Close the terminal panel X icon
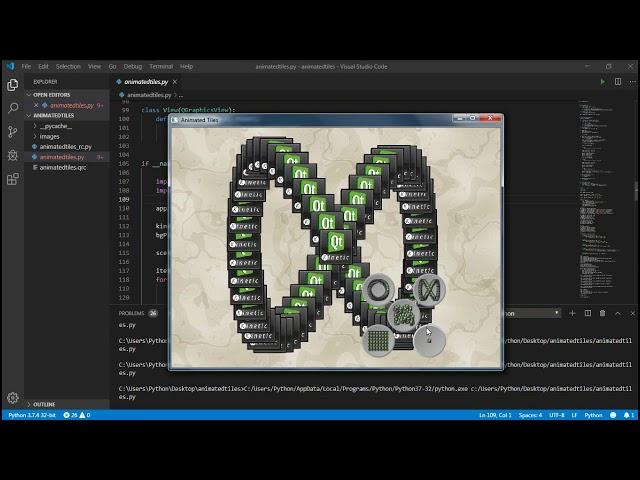640x480 pixels. click(x=632, y=313)
